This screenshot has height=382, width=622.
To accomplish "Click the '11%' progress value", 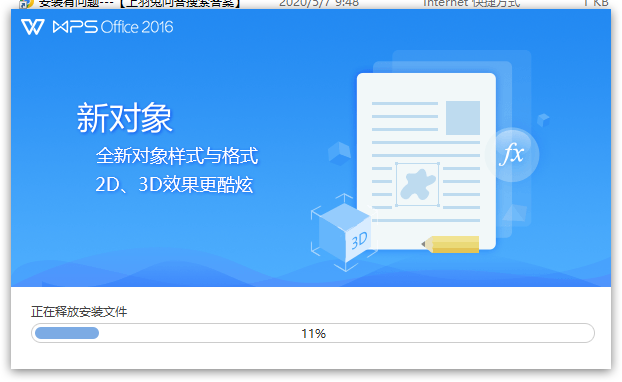I will coord(313,334).
